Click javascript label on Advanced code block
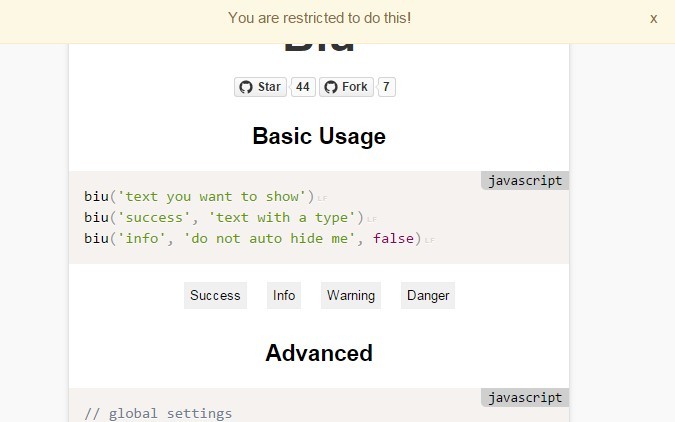The width and height of the screenshot is (675, 422). (x=524, y=398)
